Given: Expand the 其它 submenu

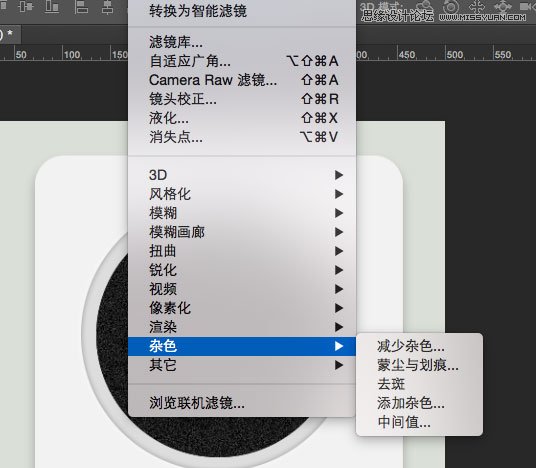Looking at the screenshot, I should [242, 365].
